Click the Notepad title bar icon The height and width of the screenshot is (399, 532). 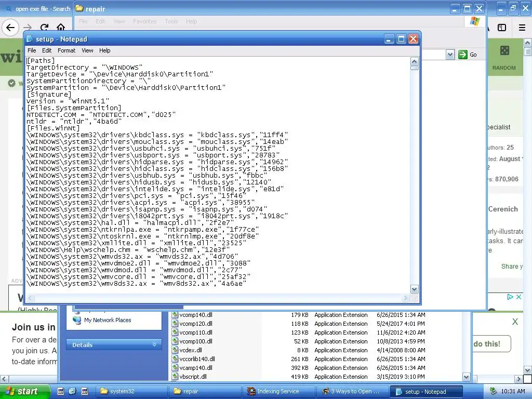coord(30,39)
